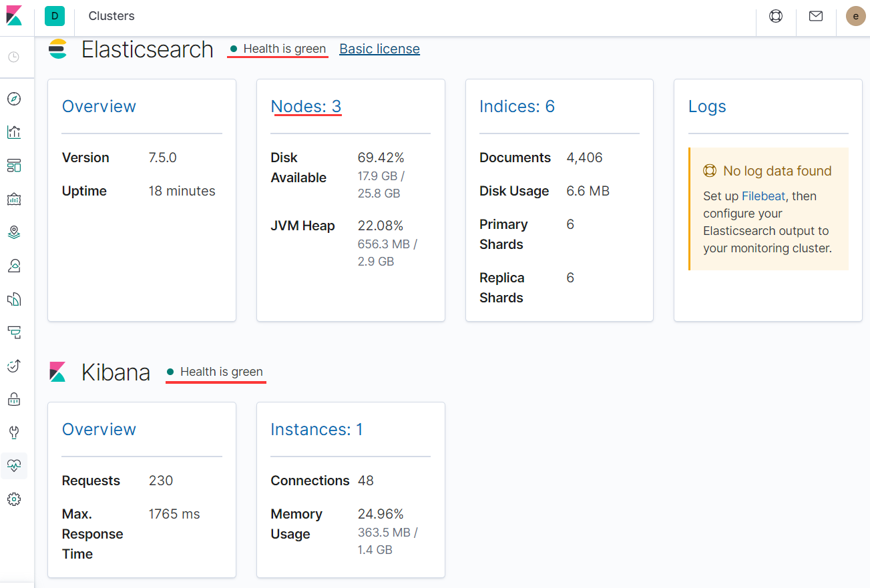Image resolution: width=870 pixels, height=588 pixels.
Task: Select Stack Monitoring heartbeat icon
Action: click(14, 466)
